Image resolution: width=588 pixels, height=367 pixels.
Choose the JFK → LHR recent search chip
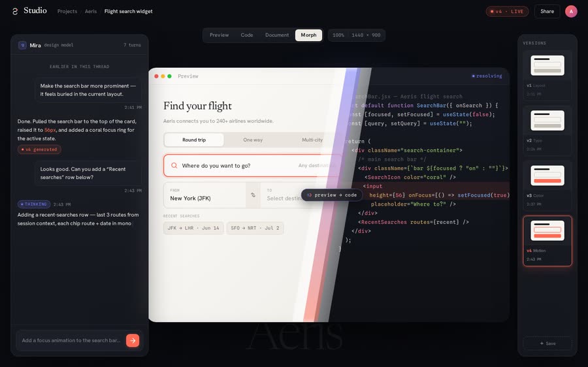click(193, 228)
